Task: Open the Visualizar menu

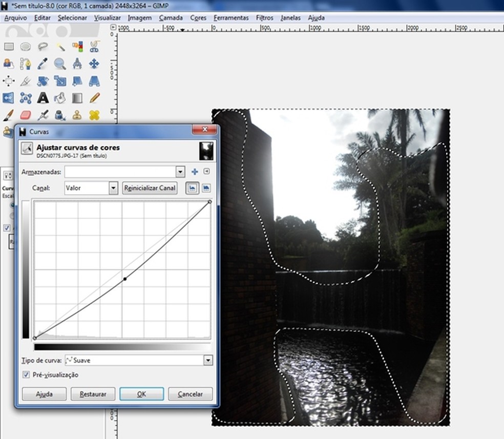Action: 108,18
